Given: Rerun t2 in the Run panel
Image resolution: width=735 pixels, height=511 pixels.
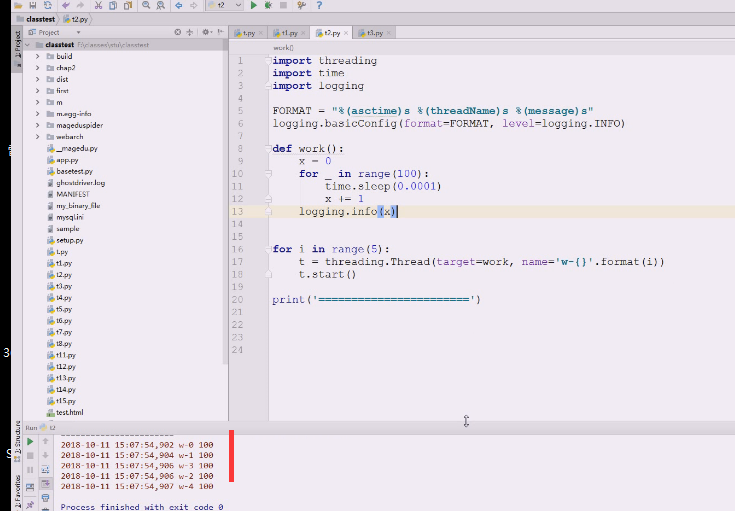Looking at the screenshot, I should (30, 442).
